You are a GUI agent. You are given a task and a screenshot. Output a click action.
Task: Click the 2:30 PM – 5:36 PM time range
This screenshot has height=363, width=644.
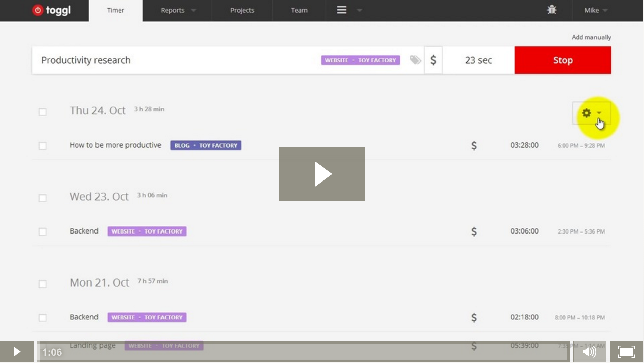(x=581, y=231)
